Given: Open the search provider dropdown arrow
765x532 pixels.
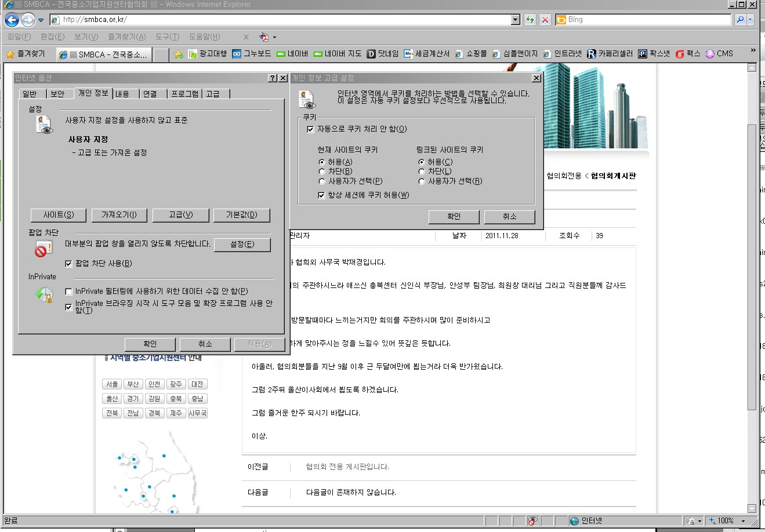Looking at the screenshot, I should (x=751, y=20).
